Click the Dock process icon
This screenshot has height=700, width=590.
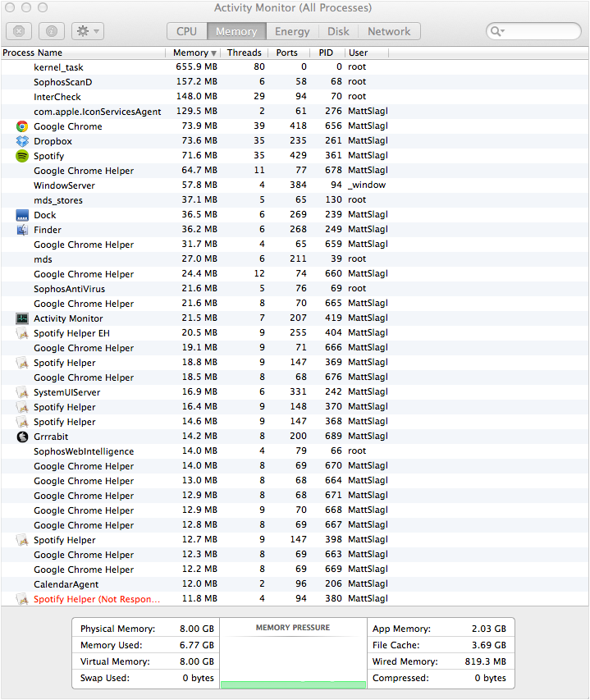pos(22,215)
